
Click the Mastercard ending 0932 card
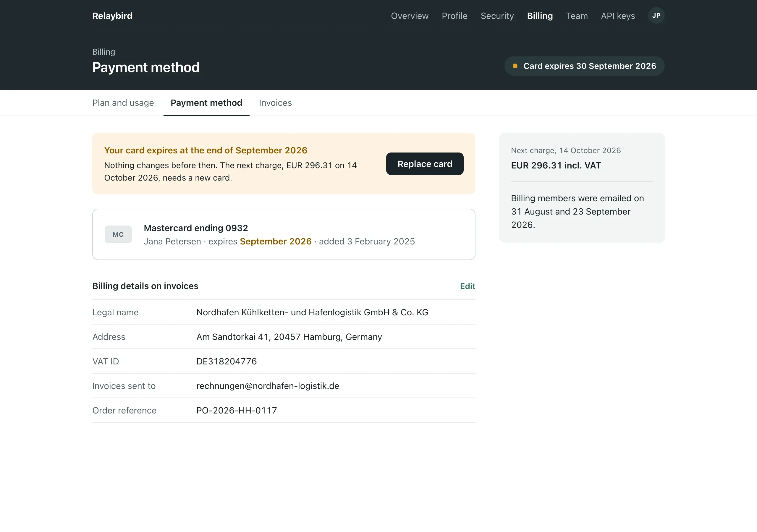click(284, 234)
